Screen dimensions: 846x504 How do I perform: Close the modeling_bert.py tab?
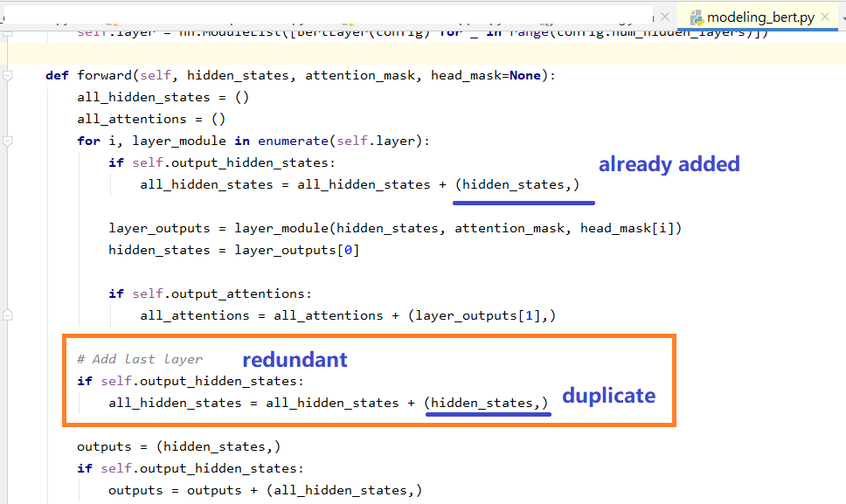[x=825, y=17]
